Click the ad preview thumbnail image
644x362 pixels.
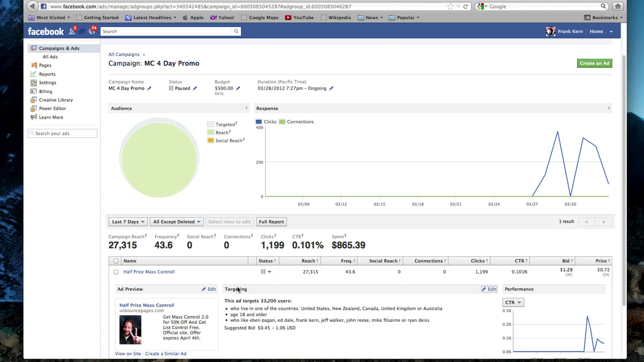point(130,330)
